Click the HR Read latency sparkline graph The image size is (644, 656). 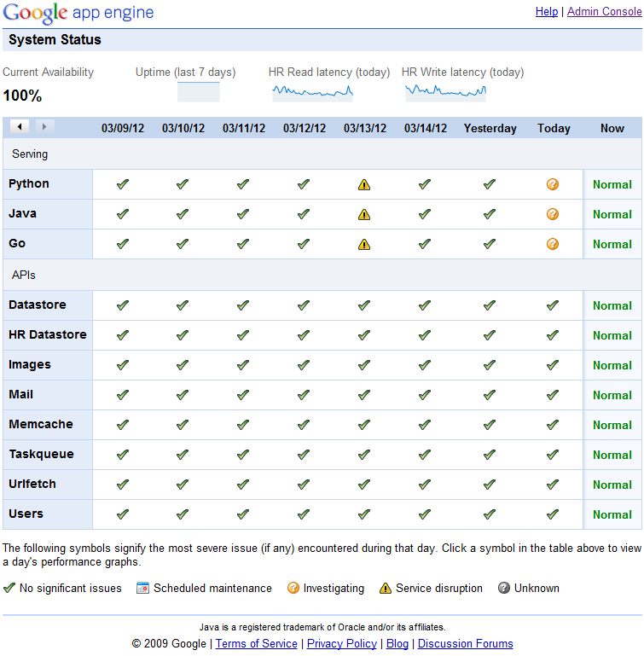(312, 90)
